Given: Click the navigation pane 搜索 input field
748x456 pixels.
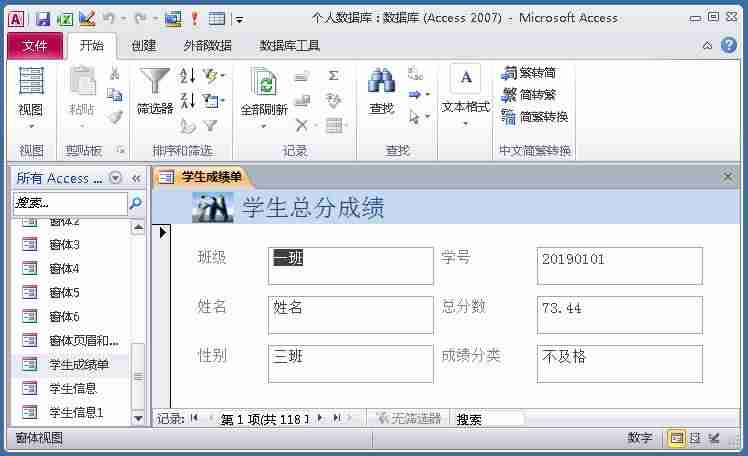Looking at the screenshot, I should (70, 203).
